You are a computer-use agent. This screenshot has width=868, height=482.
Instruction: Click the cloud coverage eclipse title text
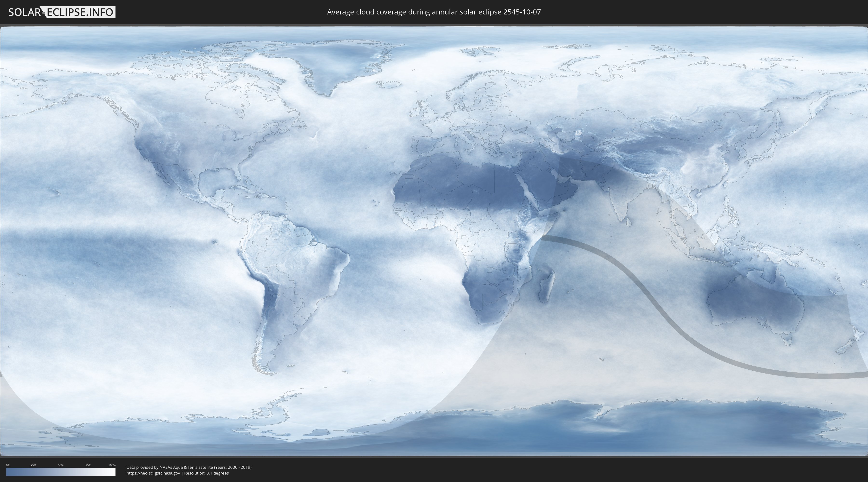434,12
